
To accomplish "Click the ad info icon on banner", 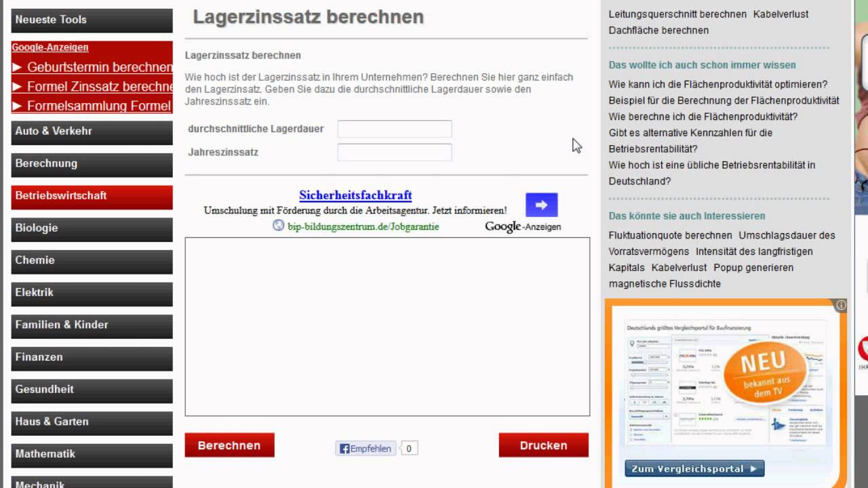I will (x=841, y=306).
